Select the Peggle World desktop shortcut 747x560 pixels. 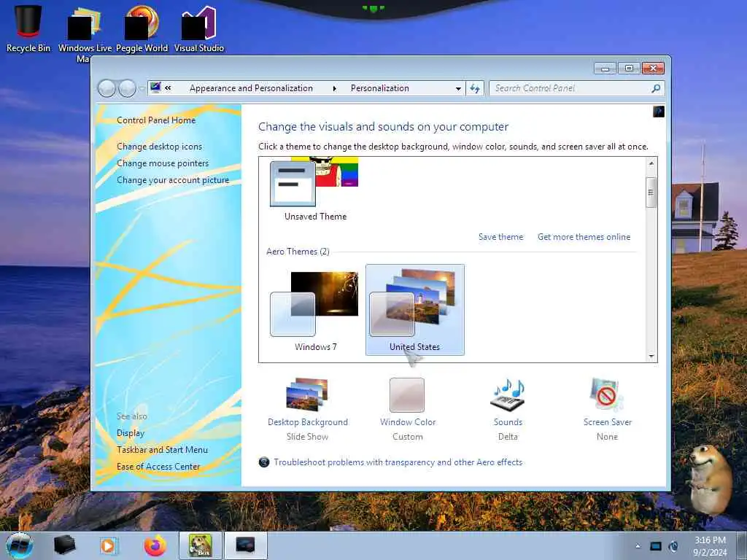(142, 28)
